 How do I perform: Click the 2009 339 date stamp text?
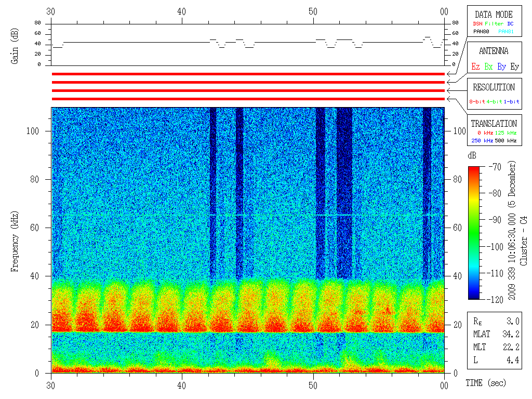(x=512, y=230)
